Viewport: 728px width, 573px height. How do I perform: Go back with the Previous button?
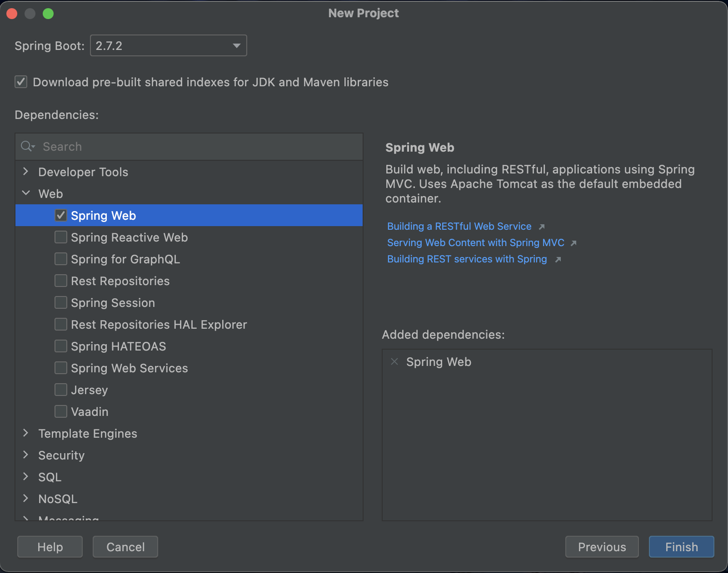(x=602, y=547)
